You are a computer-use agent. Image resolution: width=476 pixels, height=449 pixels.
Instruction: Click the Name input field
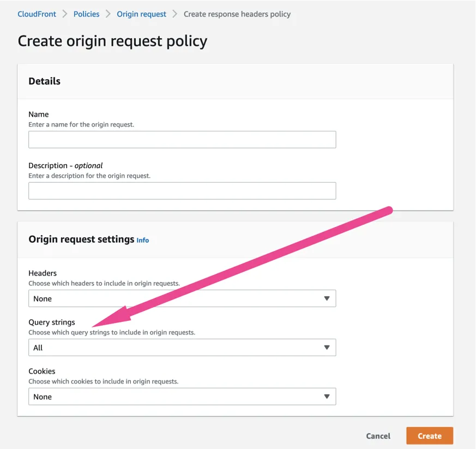coord(182,140)
